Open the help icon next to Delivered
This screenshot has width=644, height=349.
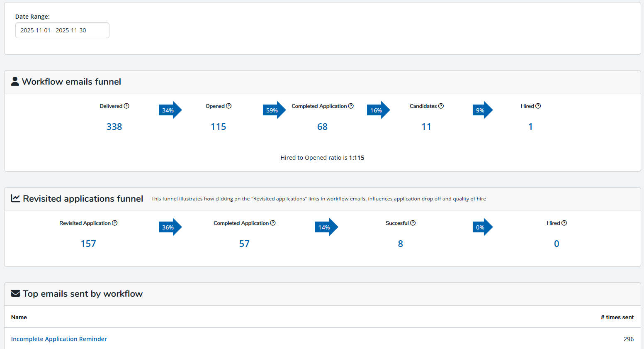click(x=127, y=106)
